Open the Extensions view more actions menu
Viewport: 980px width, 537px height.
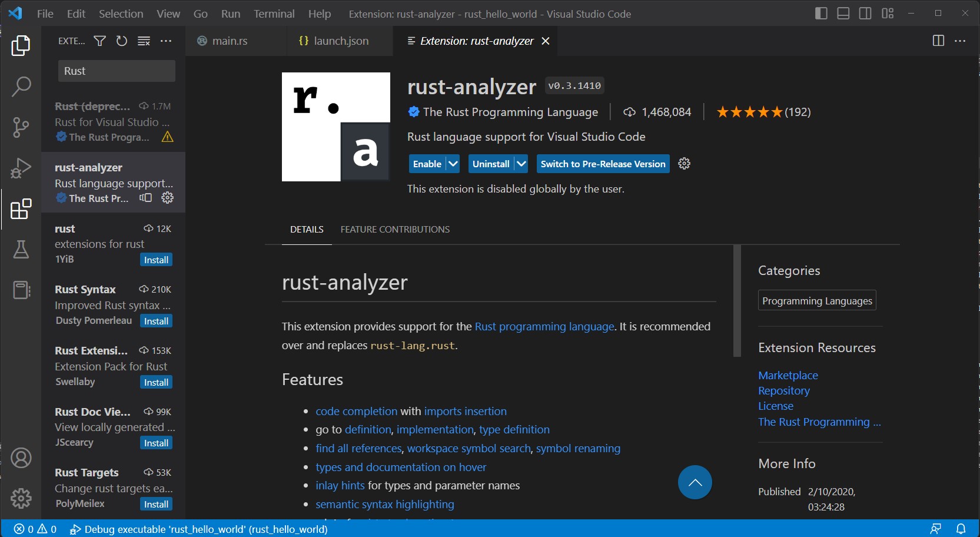166,41
